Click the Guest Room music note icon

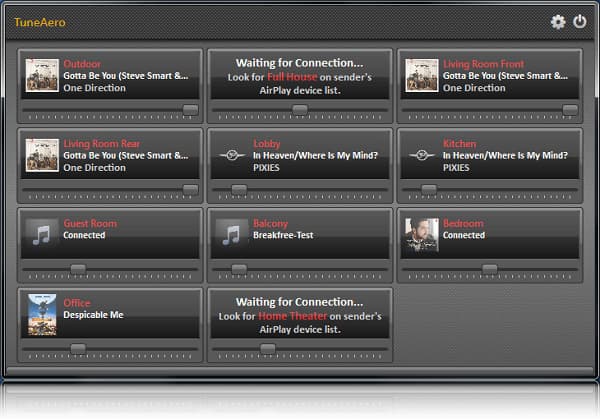click(x=42, y=235)
